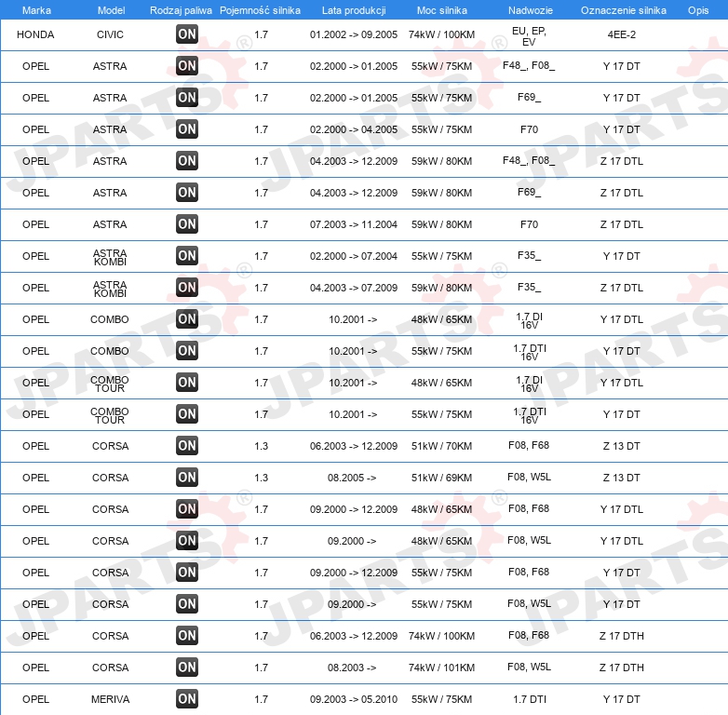728x715 pixels.
Task: Click COMBO model cell in 48kW / 65KM row
Action: point(110,319)
